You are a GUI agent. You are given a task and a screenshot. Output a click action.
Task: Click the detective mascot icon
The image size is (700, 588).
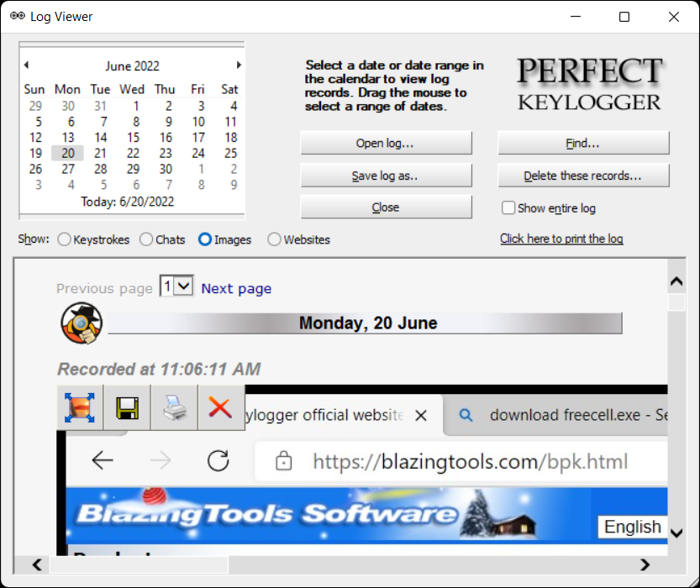[x=82, y=323]
